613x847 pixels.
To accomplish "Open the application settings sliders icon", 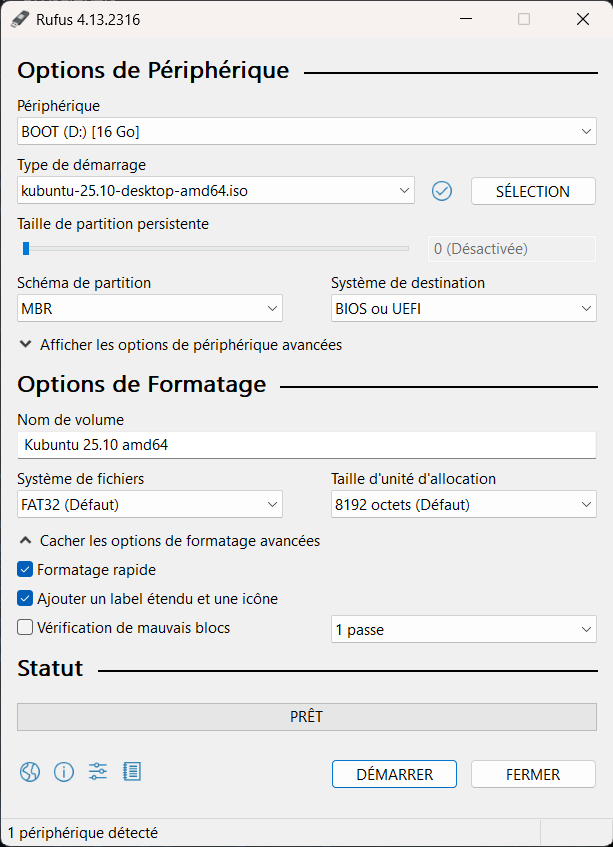I will pyautogui.click(x=98, y=771).
